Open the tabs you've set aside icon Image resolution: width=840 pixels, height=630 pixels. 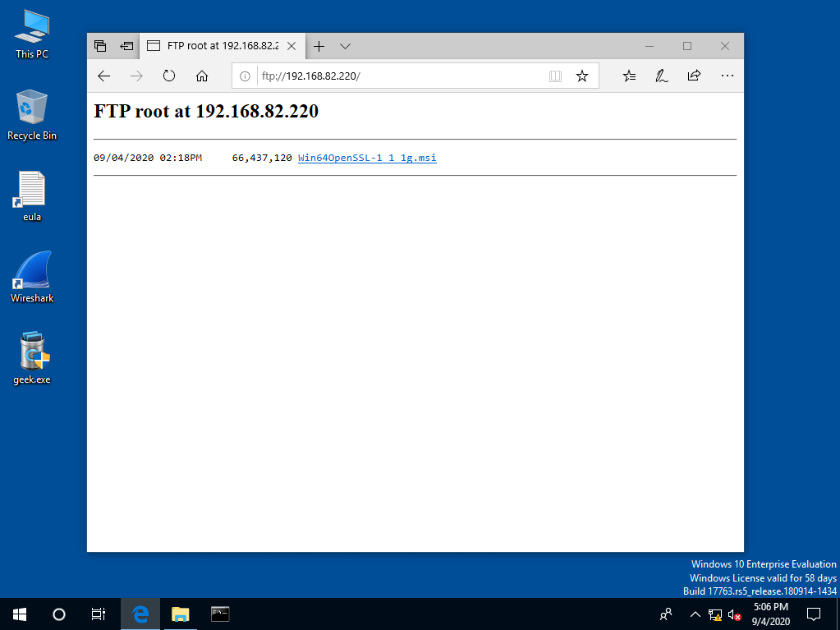coord(100,46)
